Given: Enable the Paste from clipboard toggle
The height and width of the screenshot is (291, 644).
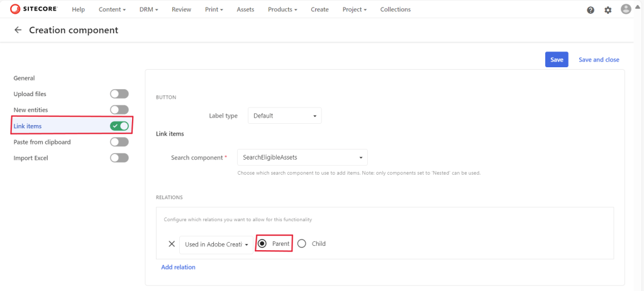Looking at the screenshot, I should tap(119, 142).
